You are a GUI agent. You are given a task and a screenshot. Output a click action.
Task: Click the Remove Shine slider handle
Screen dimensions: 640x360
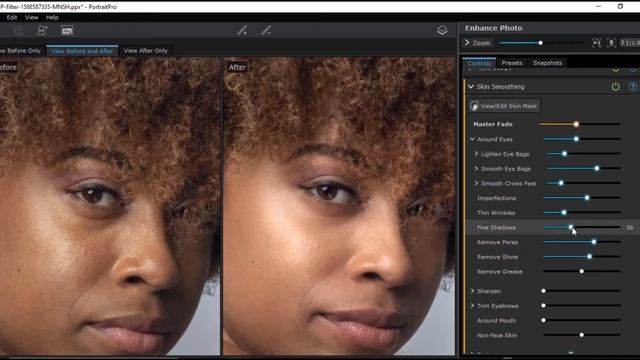click(589, 257)
